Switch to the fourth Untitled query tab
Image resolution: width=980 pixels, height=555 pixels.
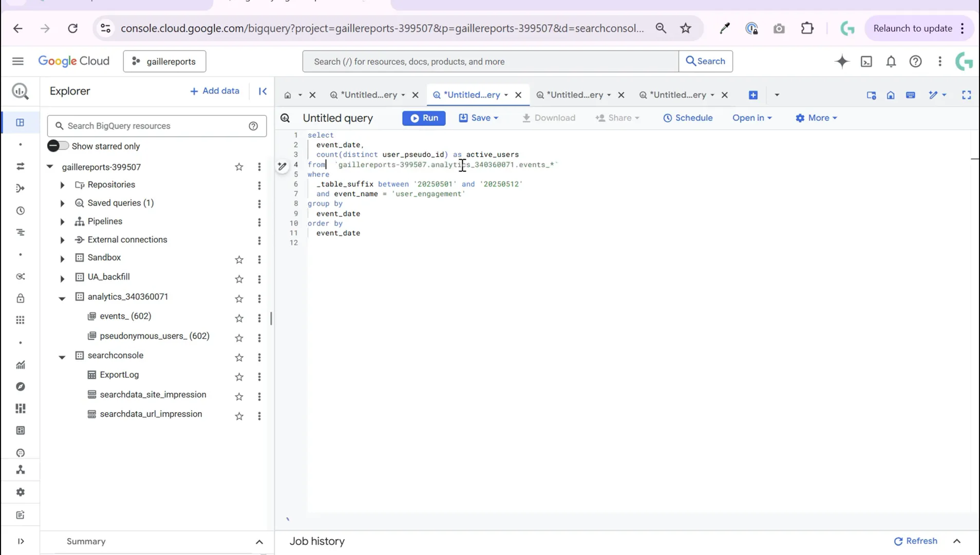(677, 95)
